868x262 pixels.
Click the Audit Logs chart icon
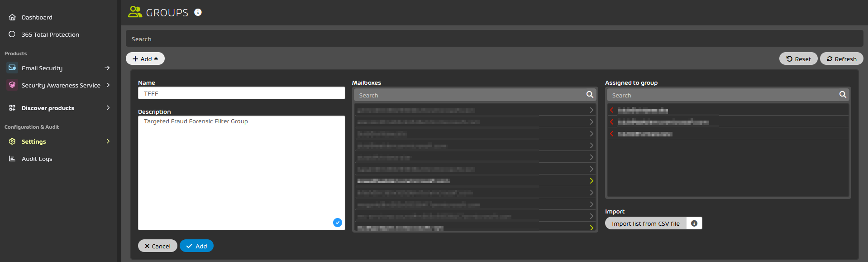tap(12, 159)
